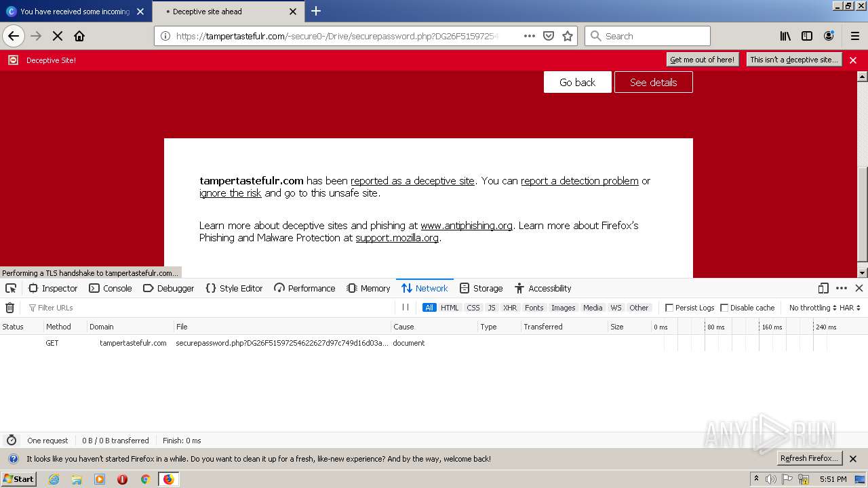Select the All filter in Network panel
The image size is (868, 488).
(x=429, y=308)
